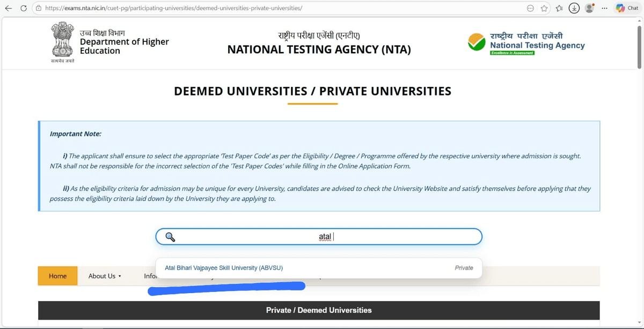The height and width of the screenshot is (329, 644).
Task: Click the Department of Higher Education emblem
Action: tap(63, 40)
